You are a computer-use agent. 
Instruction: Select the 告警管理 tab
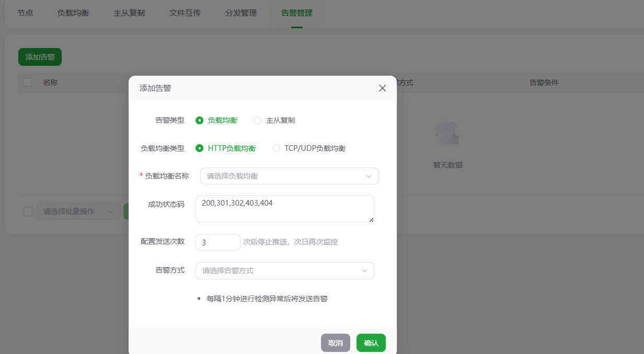pyautogui.click(x=296, y=13)
